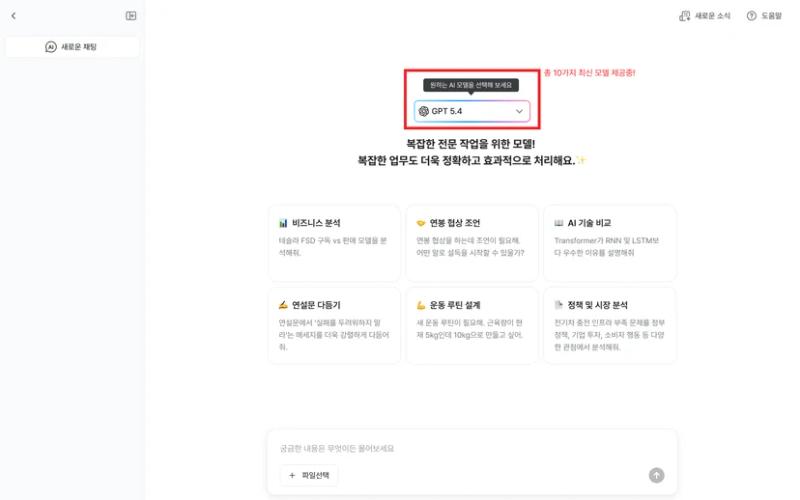Start a new chat with 새로운 채팅
This screenshot has width=800, height=500.
click(x=72, y=47)
